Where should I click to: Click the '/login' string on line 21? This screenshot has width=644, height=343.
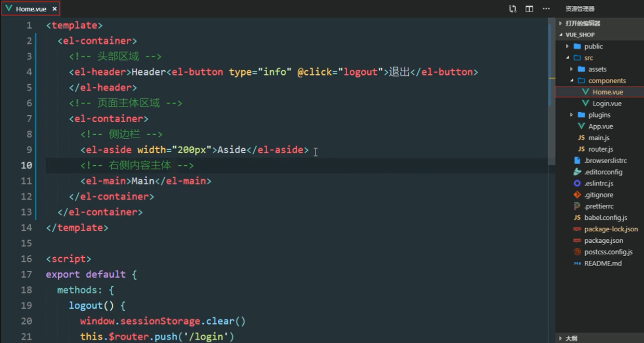click(x=206, y=337)
